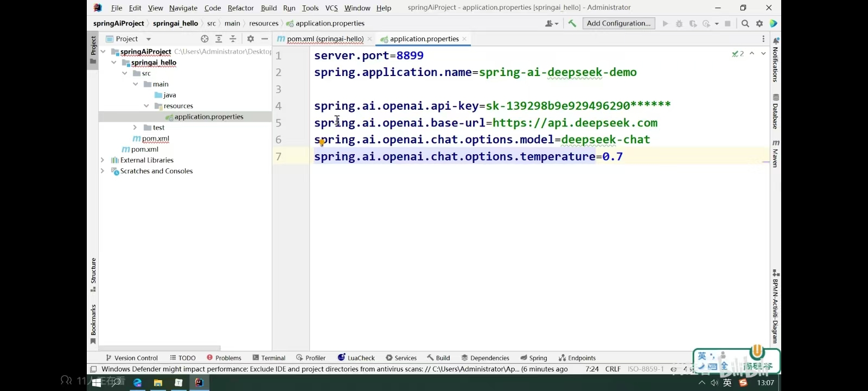868x391 pixels.
Task: Toggle the Bookmarks tool window
Action: pyautogui.click(x=93, y=324)
